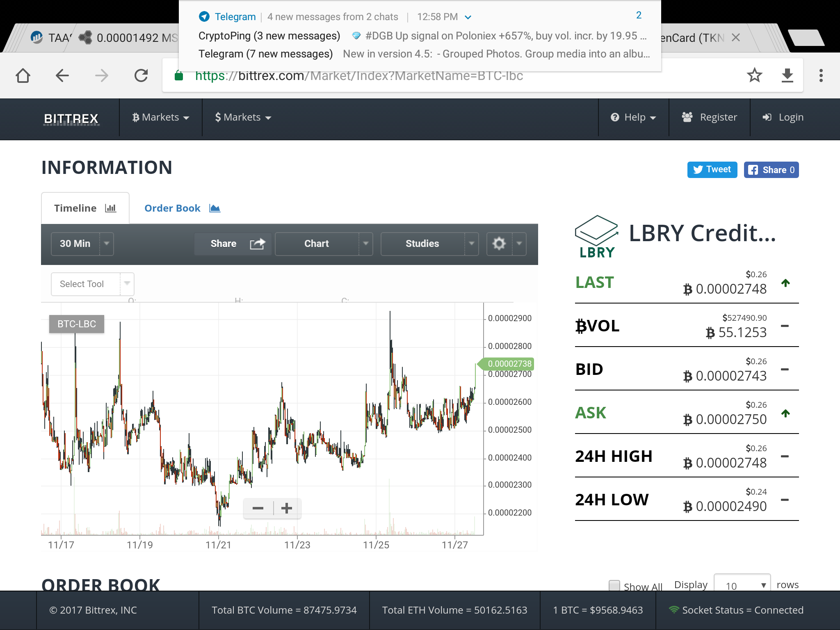Expand the Studies dropdown arrow
The height and width of the screenshot is (630, 840).
tap(471, 244)
